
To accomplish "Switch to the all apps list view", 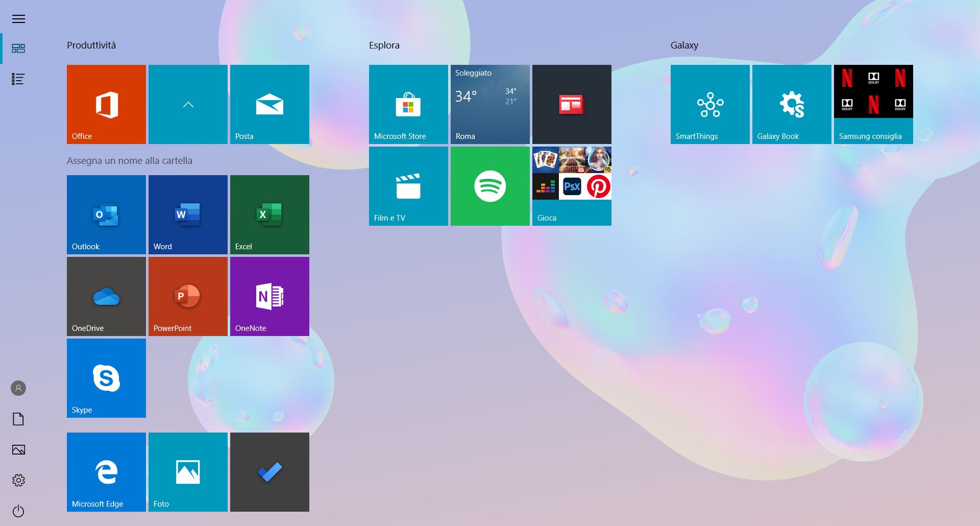I will pyautogui.click(x=18, y=79).
